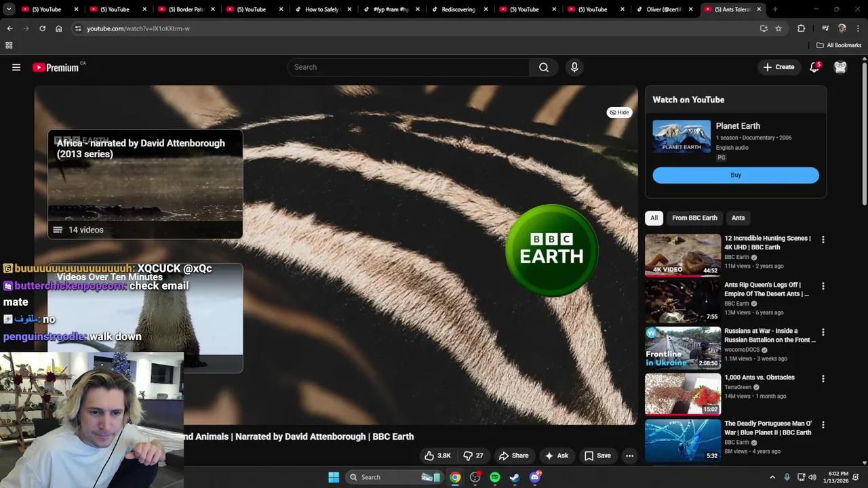Open Ants Rip Queen's Legs Off thumbnail
Image resolution: width=868 pixels, height=488 pixels.
point(683,302)
